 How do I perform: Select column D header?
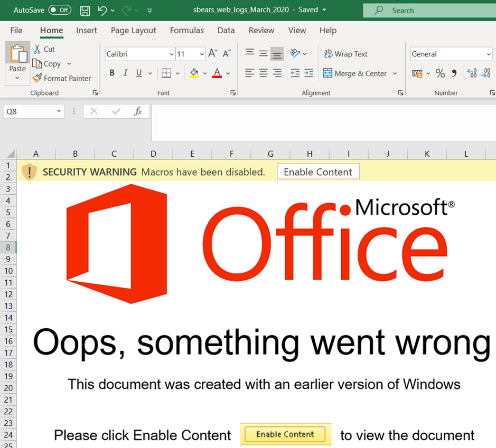(153, 154)
